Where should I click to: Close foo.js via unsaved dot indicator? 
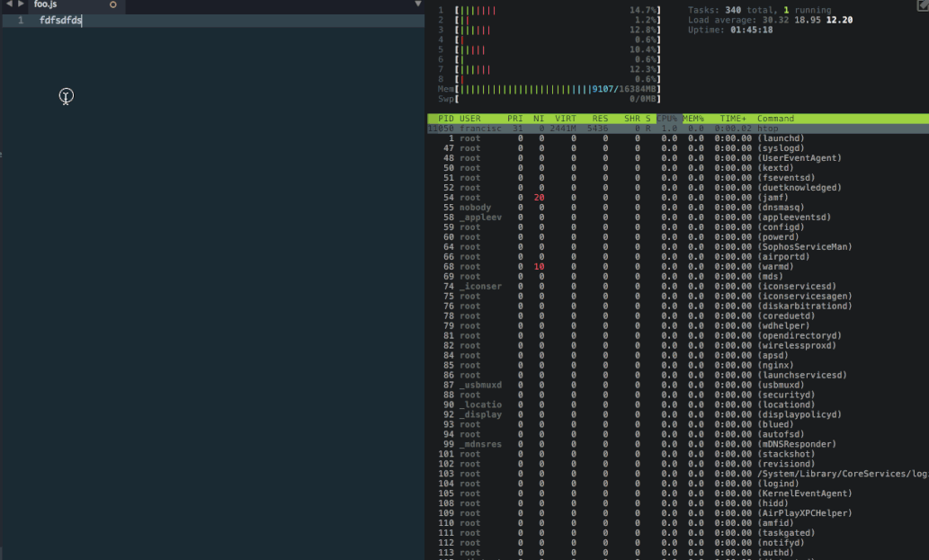point(112,4)
